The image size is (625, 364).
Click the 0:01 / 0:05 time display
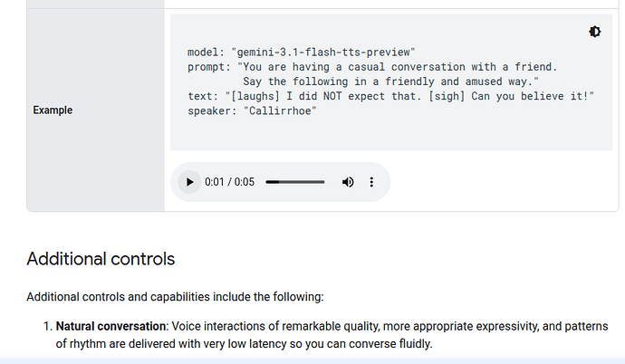coord(229,182)
